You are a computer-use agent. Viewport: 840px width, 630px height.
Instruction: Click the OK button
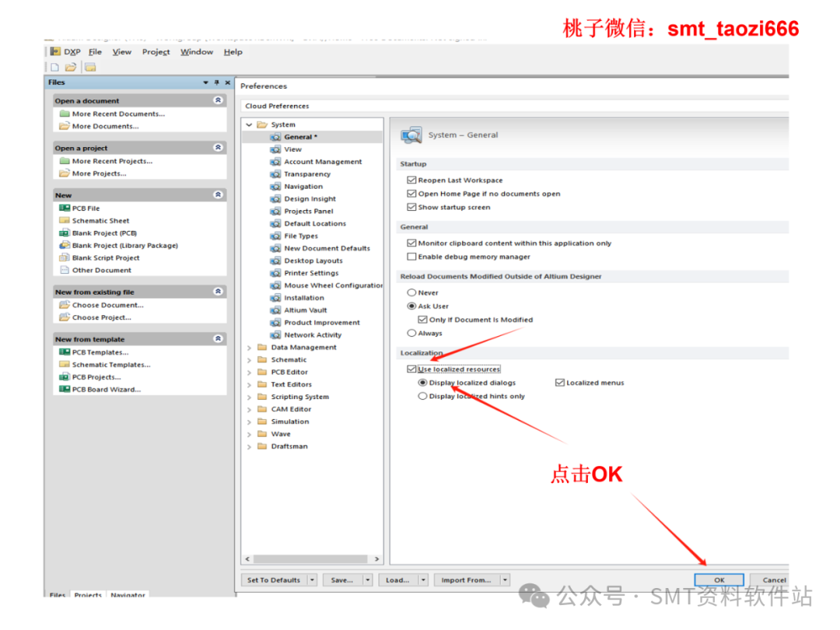click(718, 579)
